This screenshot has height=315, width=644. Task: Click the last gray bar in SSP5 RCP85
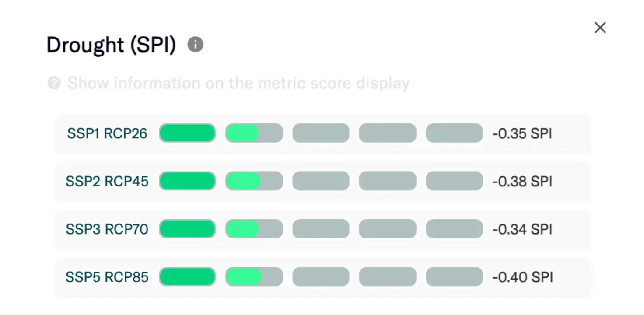(x=454, y=277)
